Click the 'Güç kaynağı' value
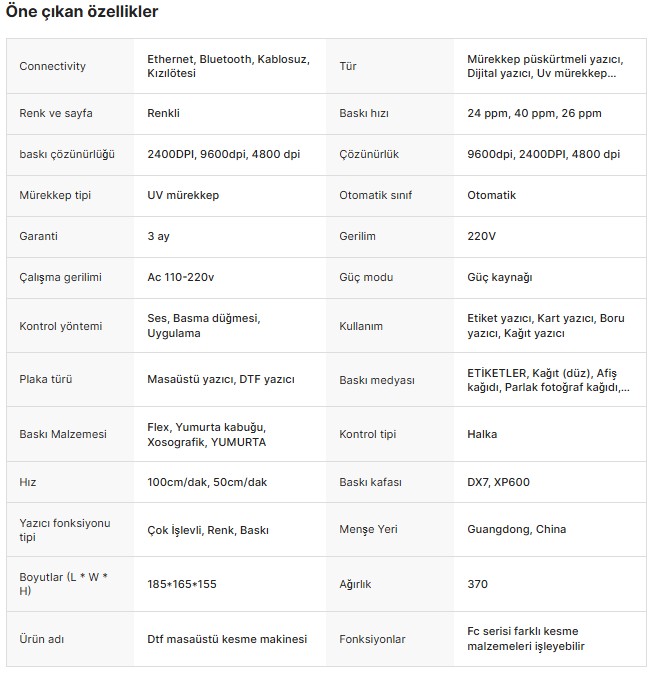The image size is (656, 676). point(500,277)
